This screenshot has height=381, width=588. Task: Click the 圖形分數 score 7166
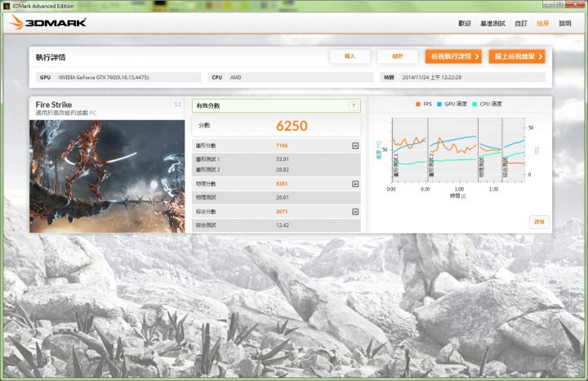click(282, 146)
